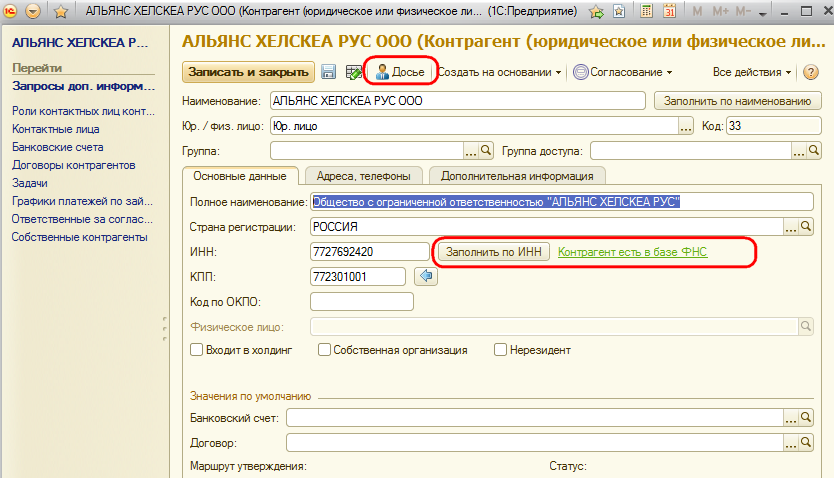Click Записать и закрыть button
Screen dimensions: 834x478
point(248,72)
